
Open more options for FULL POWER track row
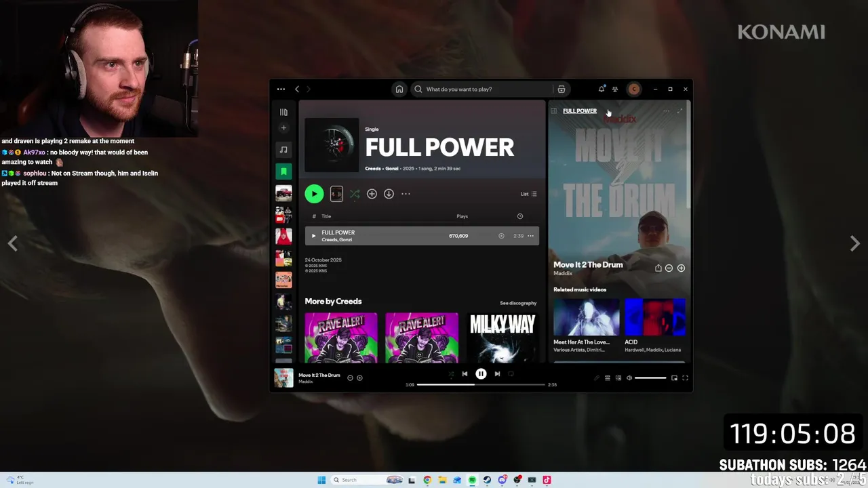tap(530, 236)
